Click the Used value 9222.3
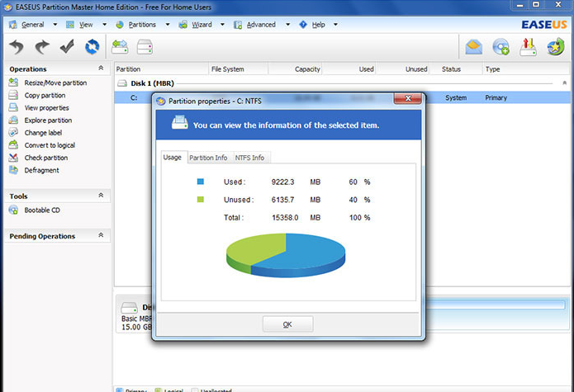This screenshot has width=574, height=392. (x=282, y=182)
